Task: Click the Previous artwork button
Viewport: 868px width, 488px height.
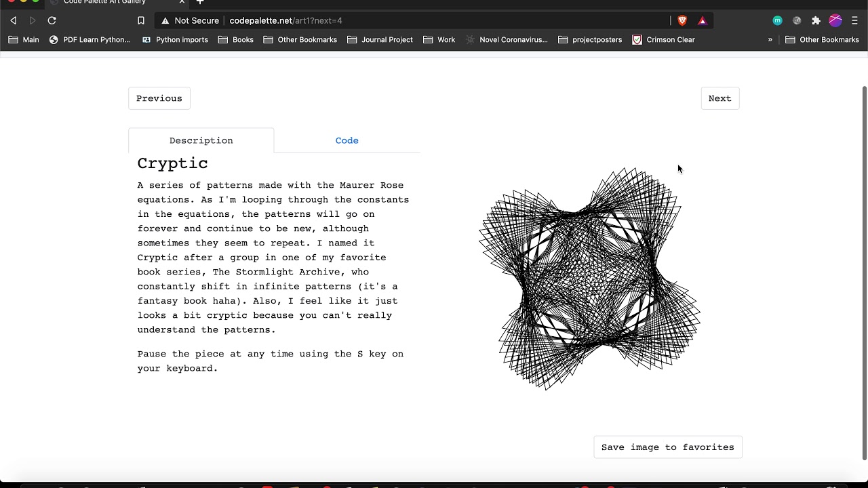Action: click(x=159, y=98)
